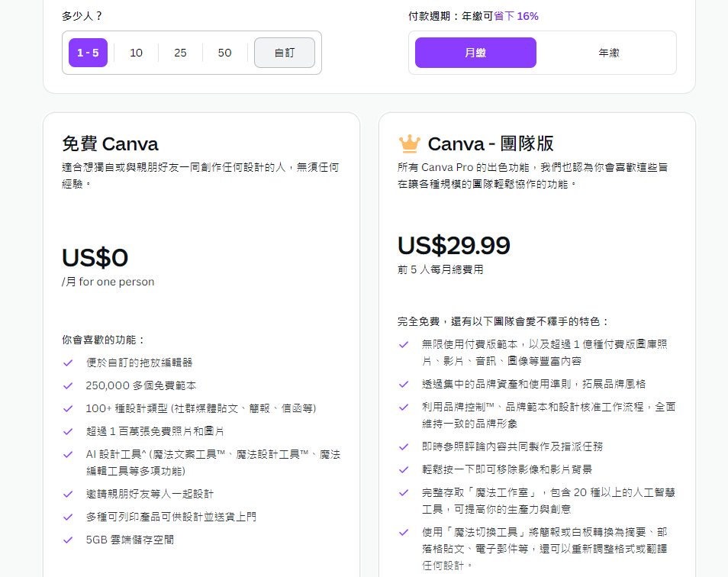728x577 pixels.
Task: Click checkmark beside 多種可列印產品
Action: click(x=68, y=517)
